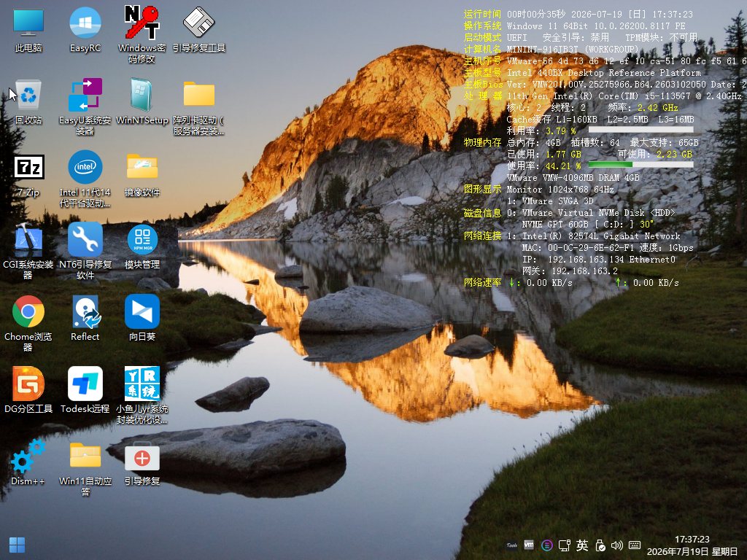Click the 运行时间 label in system info
The width and height of the screenshot is (747, 560).
pos(482,15)
